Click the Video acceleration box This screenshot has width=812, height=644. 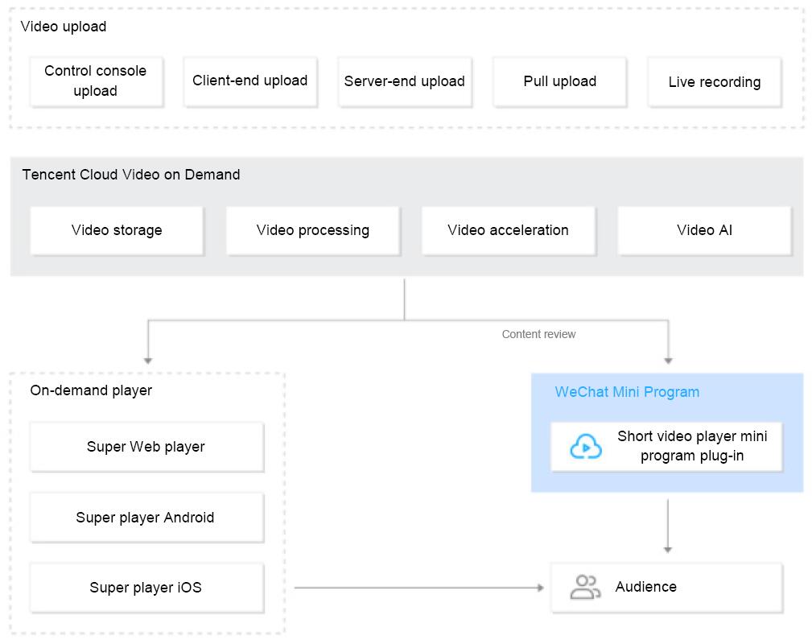[509, 230]
